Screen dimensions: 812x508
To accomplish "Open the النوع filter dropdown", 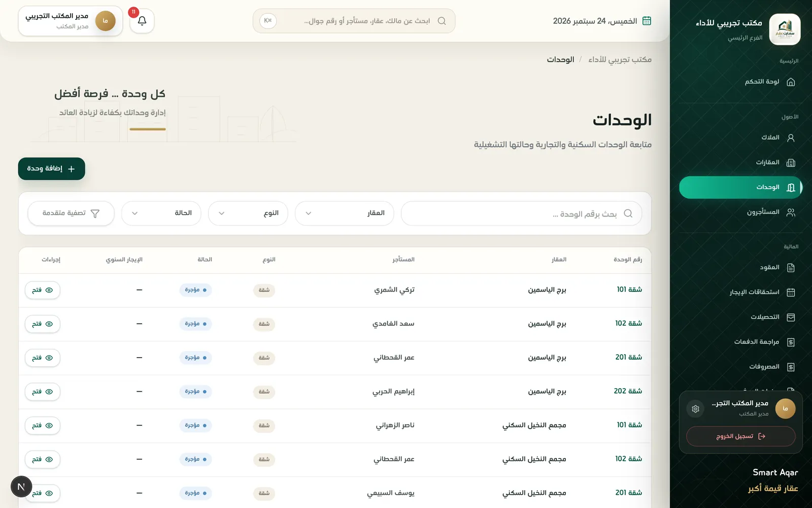I will [x=248, y=213].
